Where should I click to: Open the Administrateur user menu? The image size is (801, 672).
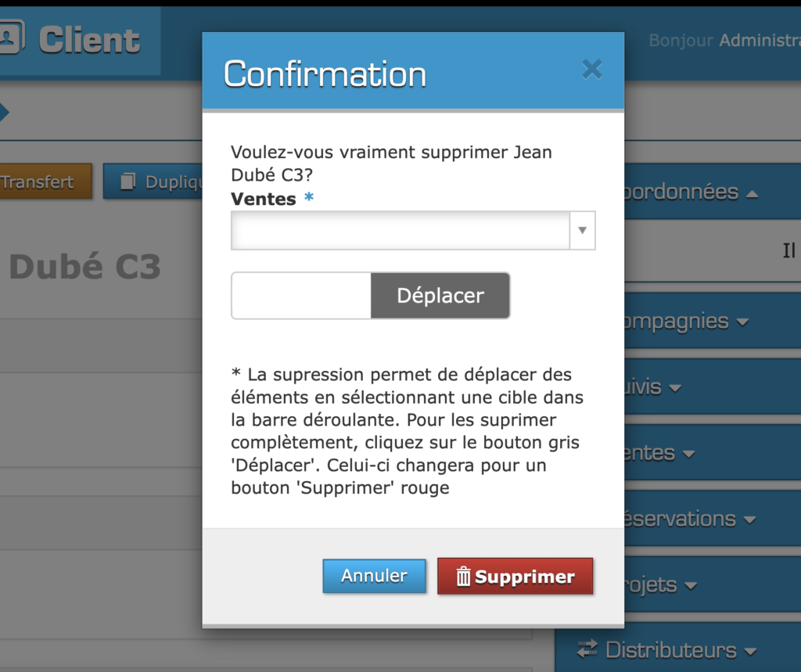click(759, 40)
